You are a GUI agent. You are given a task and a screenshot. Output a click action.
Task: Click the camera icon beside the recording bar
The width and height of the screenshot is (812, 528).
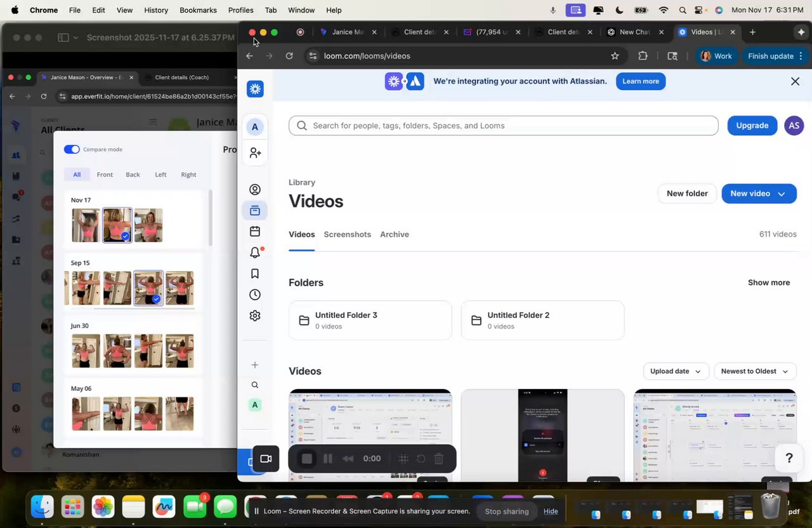coord(266,459)
